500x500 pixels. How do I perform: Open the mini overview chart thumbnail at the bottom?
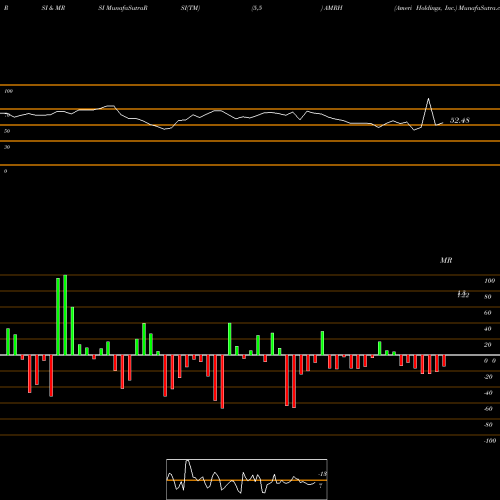click(247, 479)
